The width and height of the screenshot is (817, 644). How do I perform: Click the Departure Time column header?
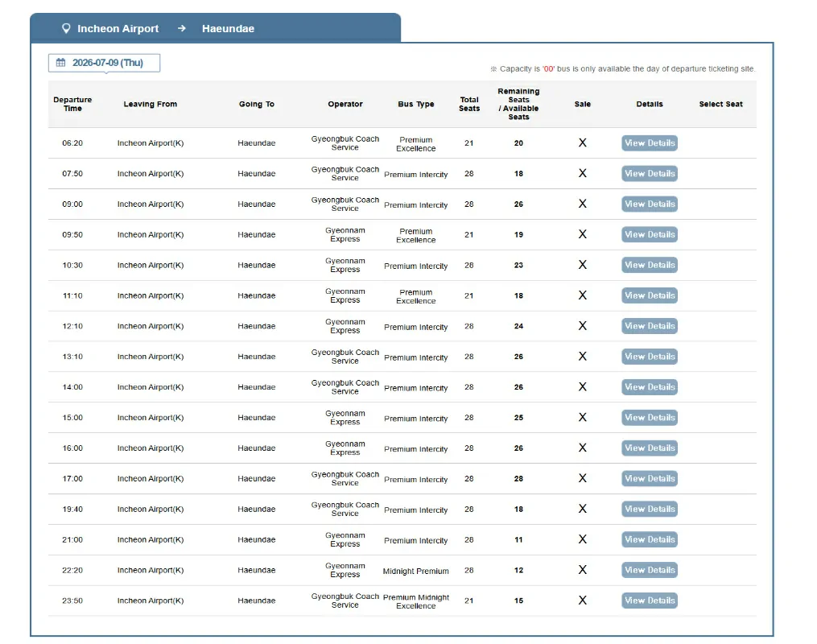[72, 104]
